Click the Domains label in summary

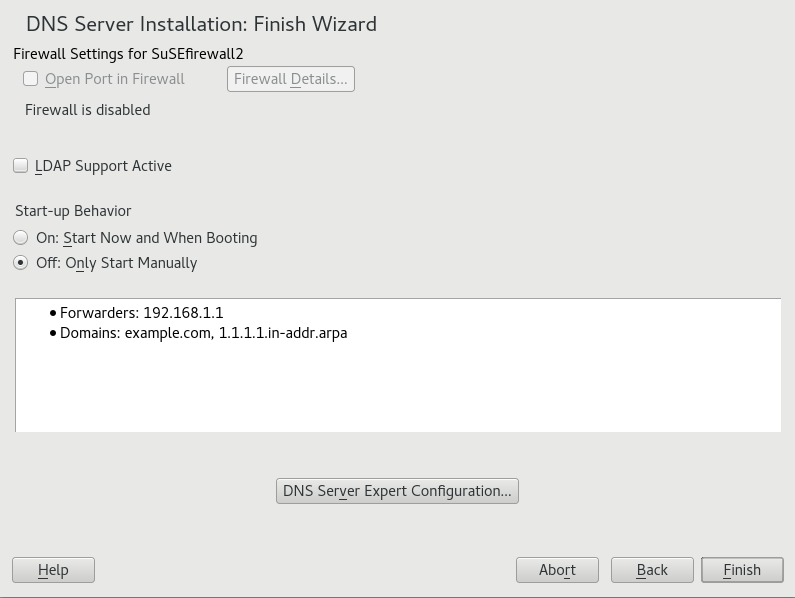click(x=89, y=333)
